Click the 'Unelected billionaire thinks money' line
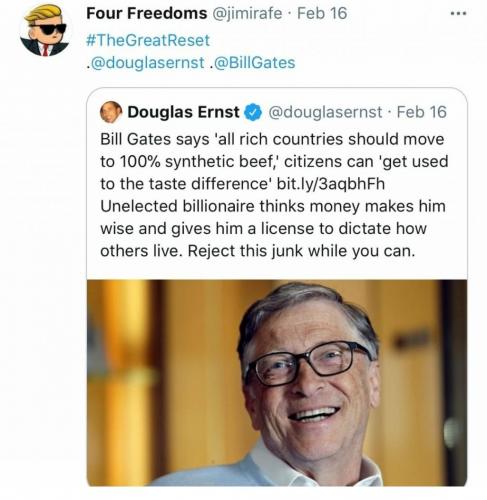This screenshot has width=487, height=500. 273,206
